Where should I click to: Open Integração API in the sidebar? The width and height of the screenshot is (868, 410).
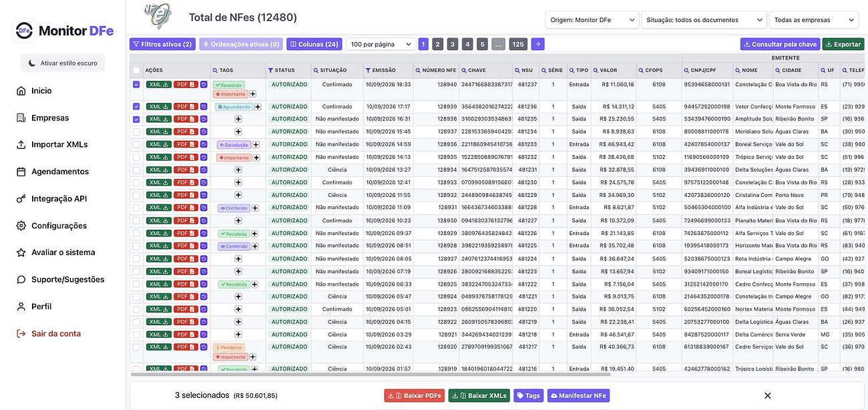59,198
